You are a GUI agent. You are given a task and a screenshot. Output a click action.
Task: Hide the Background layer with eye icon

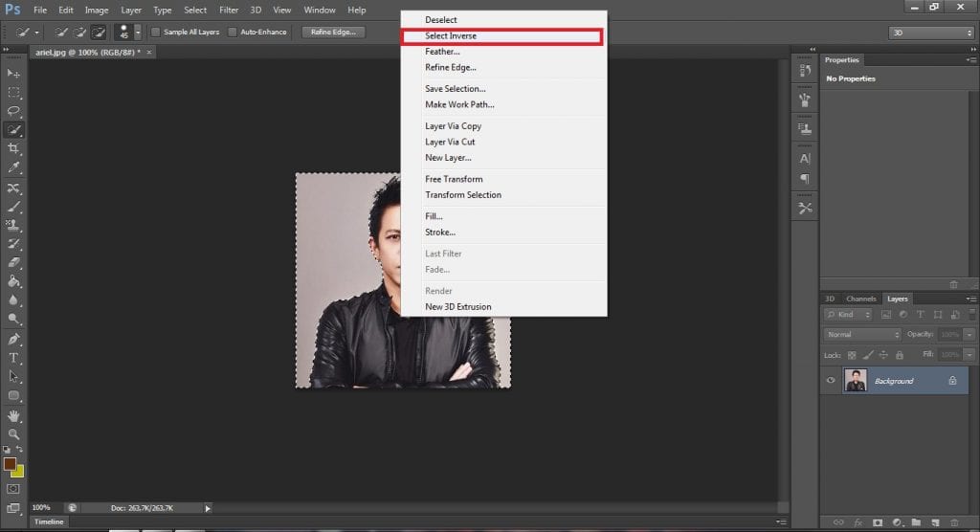click(x=830, y=381)
